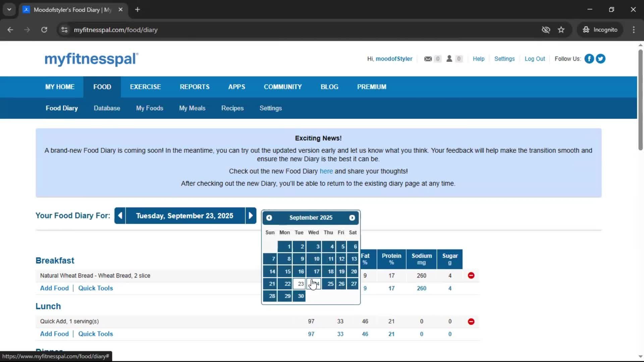
Task: Go to next diary day arrow
Action: pyautogui.click(x=251, y=216)
